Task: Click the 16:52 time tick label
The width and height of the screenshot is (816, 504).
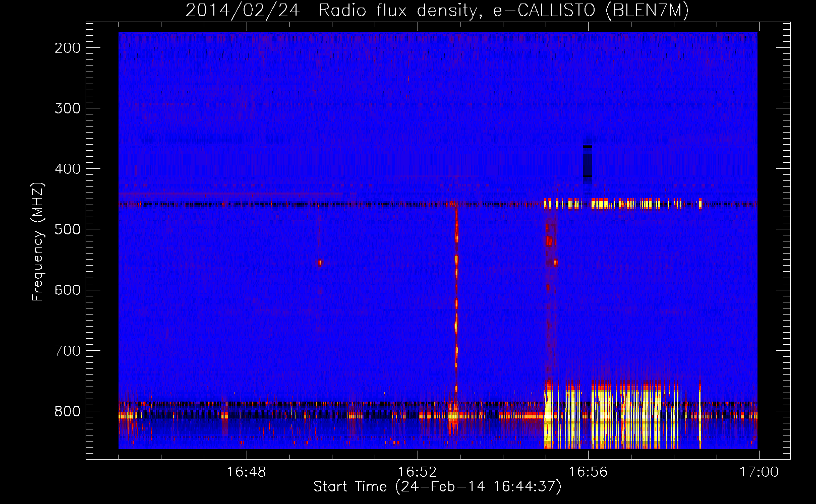Action: (x=417, y=472)
